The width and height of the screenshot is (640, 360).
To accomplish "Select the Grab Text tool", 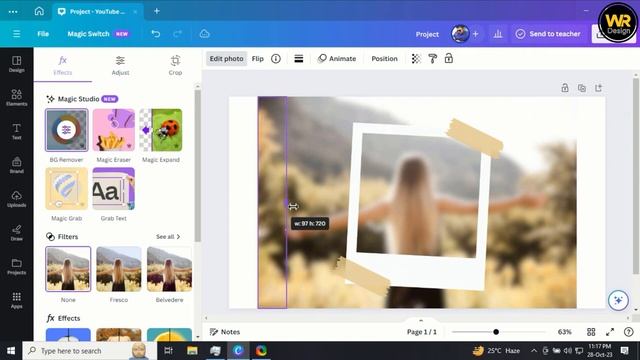I will point(113,189).
